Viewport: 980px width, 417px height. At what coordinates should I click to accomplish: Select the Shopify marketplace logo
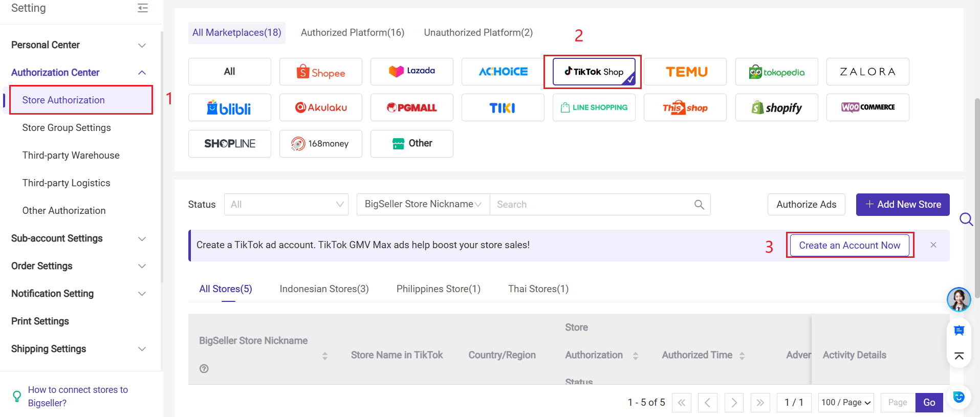(777, 107)
